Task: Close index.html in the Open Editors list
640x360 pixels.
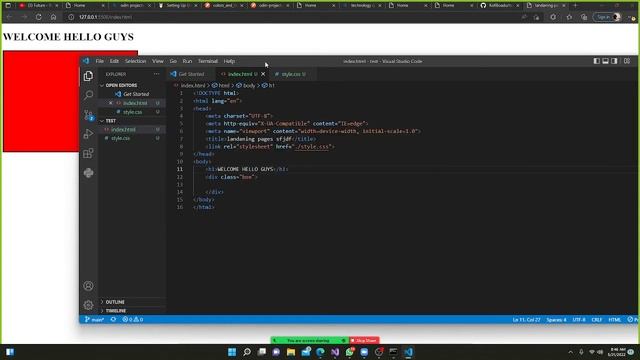Action: (110, 103)
